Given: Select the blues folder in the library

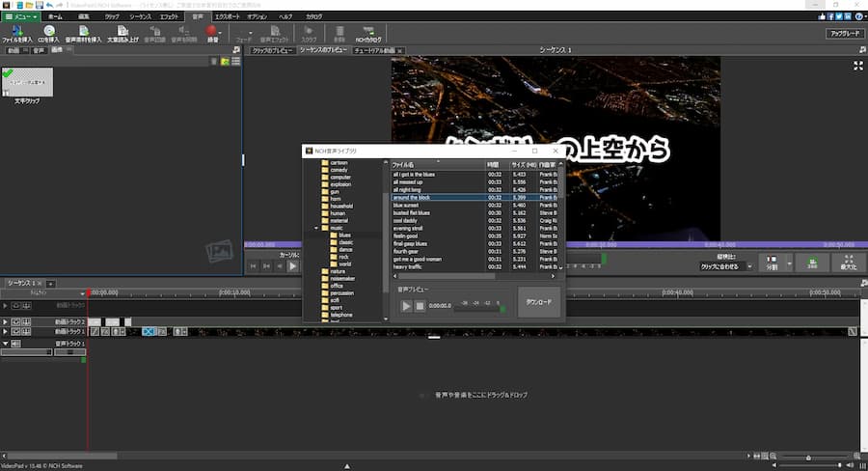Looking at the screenshot, I should pos(343,235).
